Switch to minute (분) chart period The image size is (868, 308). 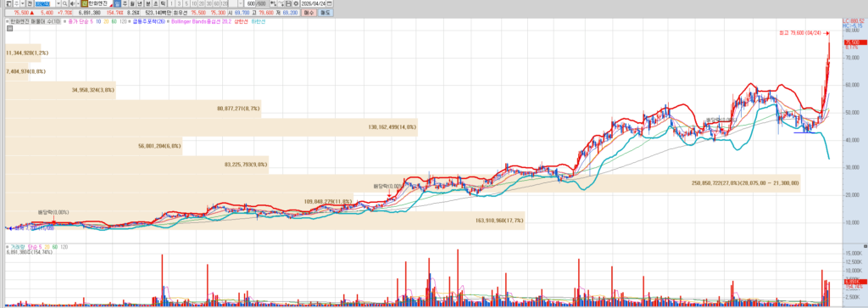click(x=148, y=3)
